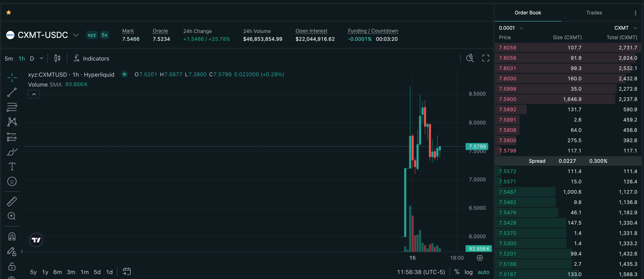Click the green market status dot

click(x=124, y=74)
